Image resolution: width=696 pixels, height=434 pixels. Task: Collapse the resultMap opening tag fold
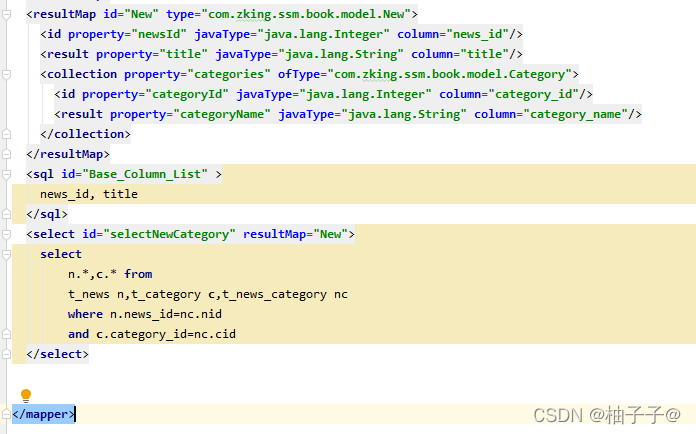click(x=6, y=15)
